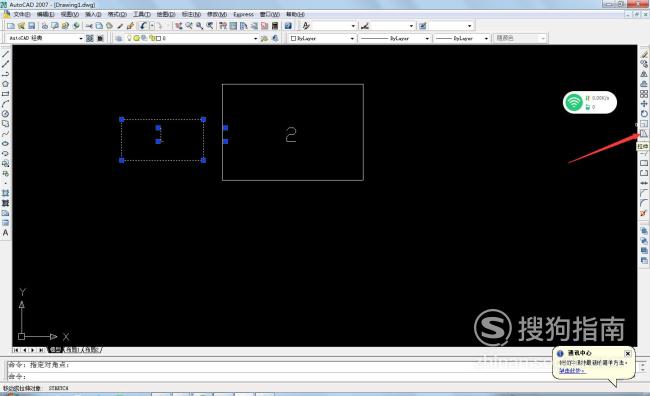Select the Construction Line tool
650x396 pixels.
pyautogui.click(x=5, y=64)
